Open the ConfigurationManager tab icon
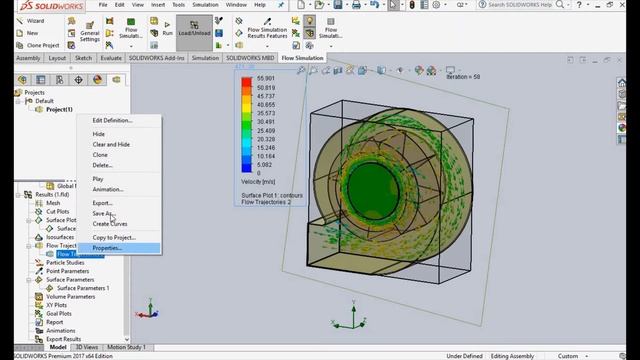The image size is (640, 360). coord(60,79)
